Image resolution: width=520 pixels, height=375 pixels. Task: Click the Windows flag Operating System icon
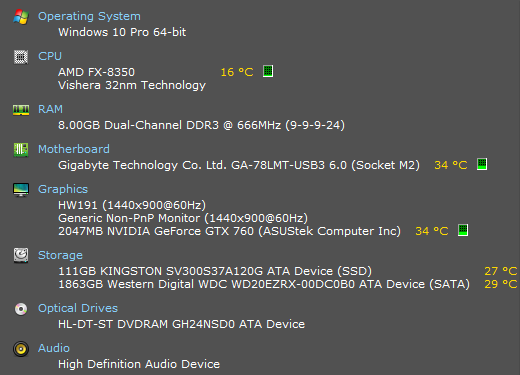(21, 16)
